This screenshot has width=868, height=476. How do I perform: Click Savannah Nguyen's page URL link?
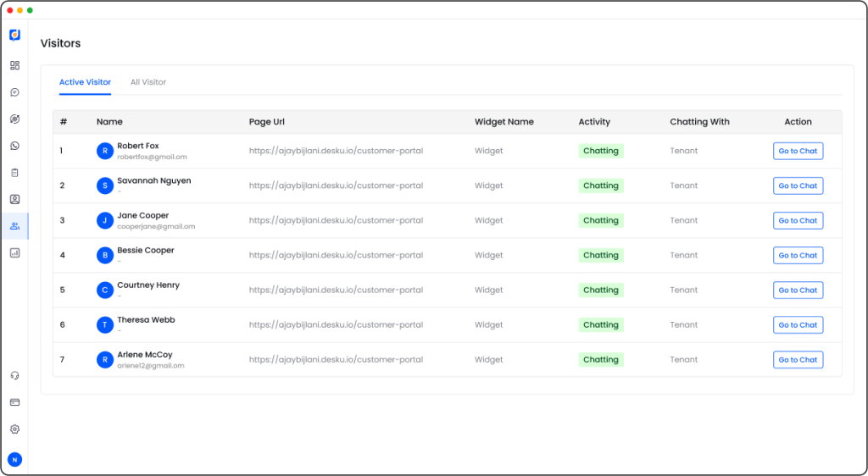point(336,185)
